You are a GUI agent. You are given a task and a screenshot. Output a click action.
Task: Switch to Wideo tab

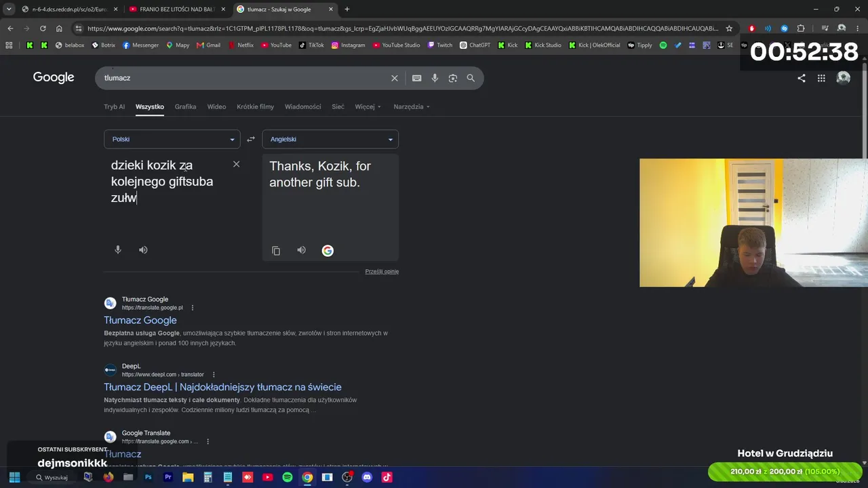click(216, 107)
